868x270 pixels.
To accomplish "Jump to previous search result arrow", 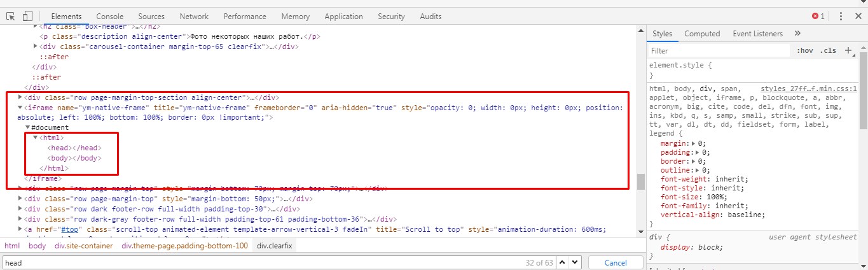I will [x=560, y=262].
